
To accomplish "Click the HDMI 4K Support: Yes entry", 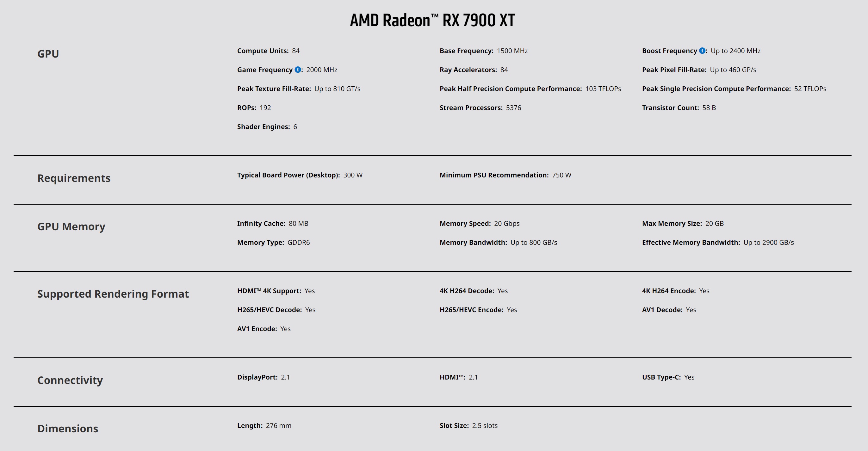I will click(276, 291).
